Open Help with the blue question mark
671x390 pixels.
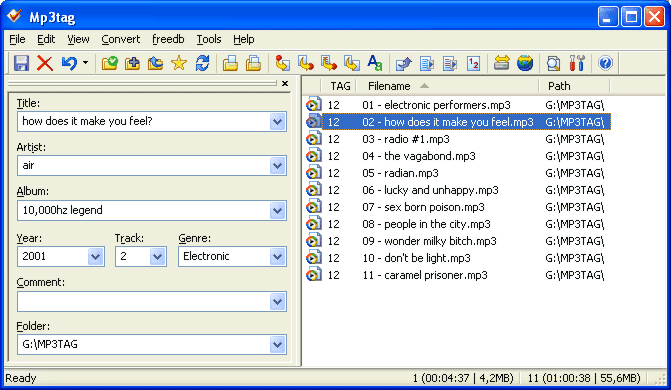click(605, 63)
